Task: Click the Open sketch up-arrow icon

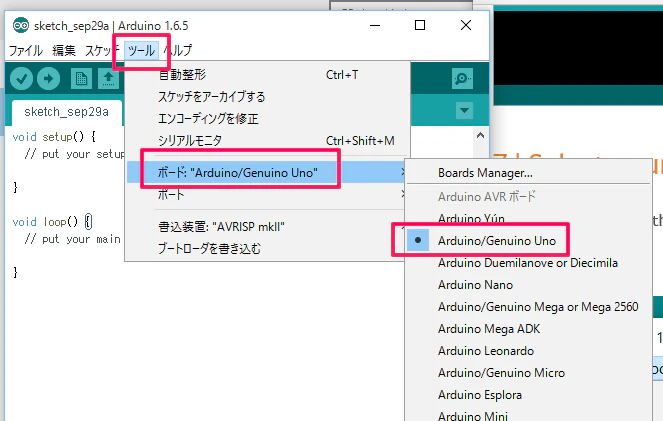Action: [109, 79]
